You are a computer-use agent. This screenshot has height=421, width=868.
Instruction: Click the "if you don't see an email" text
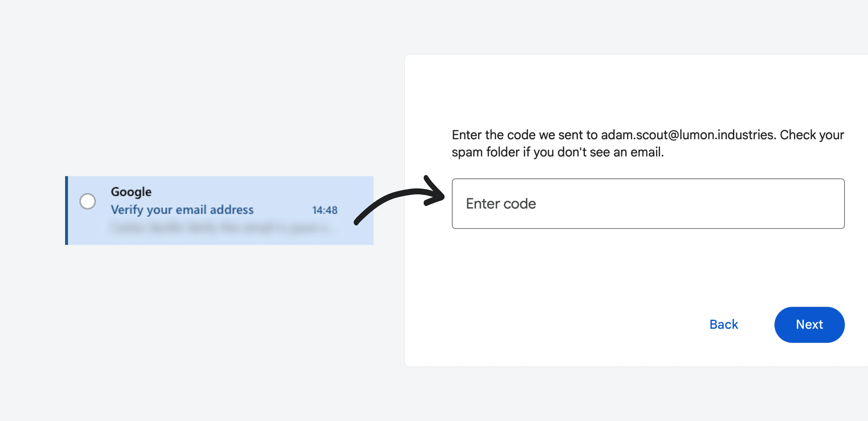pos(593,152)
